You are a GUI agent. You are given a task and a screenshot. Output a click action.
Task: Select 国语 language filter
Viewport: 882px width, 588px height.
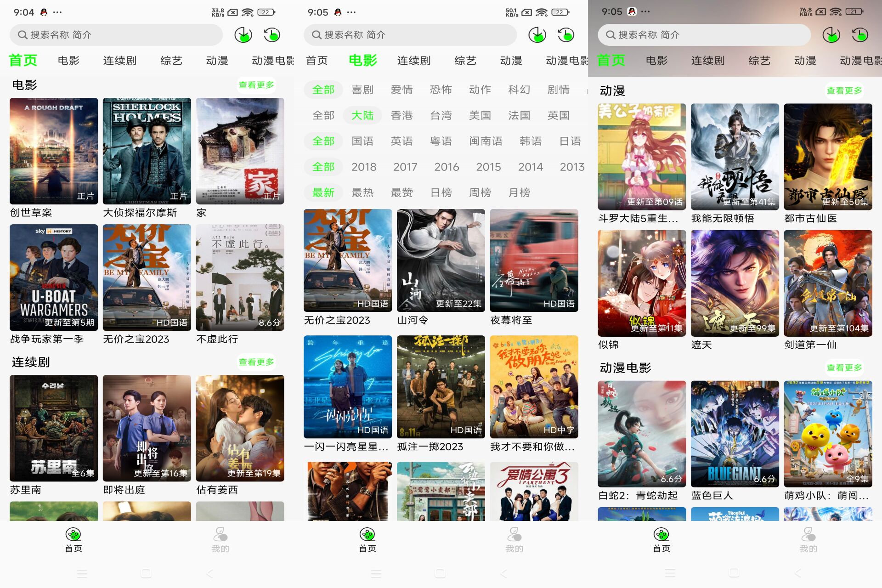[362, 141]
